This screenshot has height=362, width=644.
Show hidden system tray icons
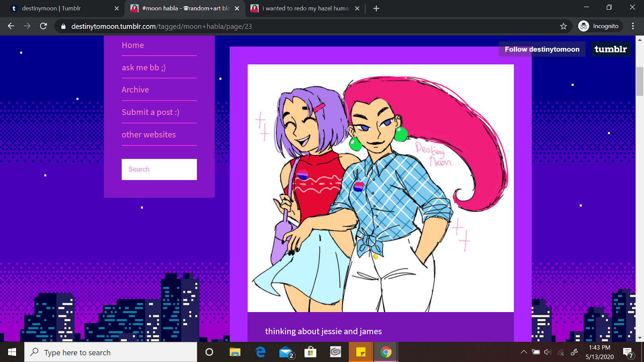[x=524, y=352]
